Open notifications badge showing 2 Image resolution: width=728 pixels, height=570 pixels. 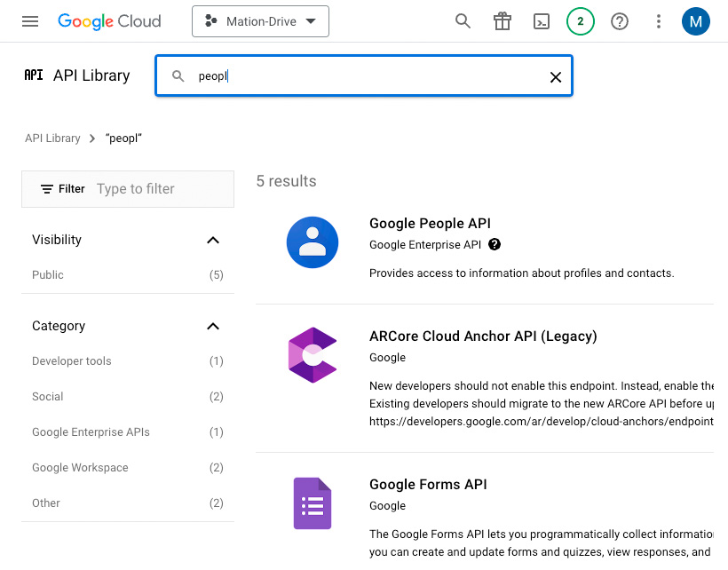click(581, 21)
